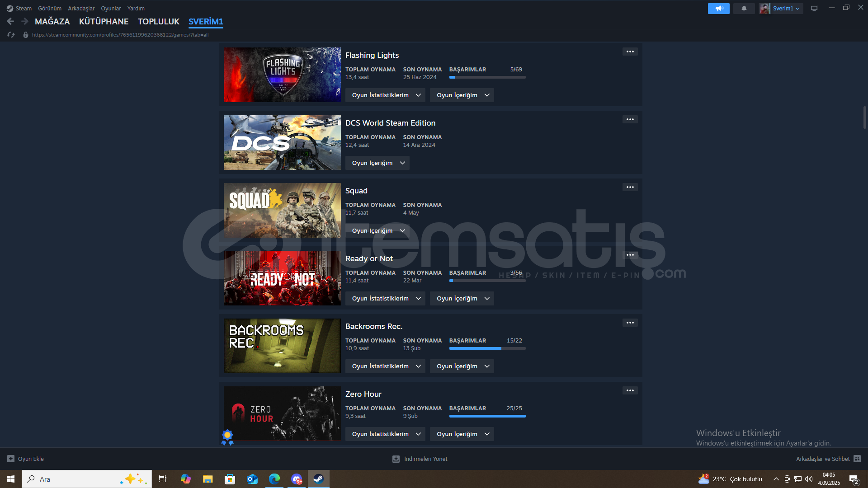Click the Zero Hour achievements progress bar
The image size is (868, 488).
(487, 416)
